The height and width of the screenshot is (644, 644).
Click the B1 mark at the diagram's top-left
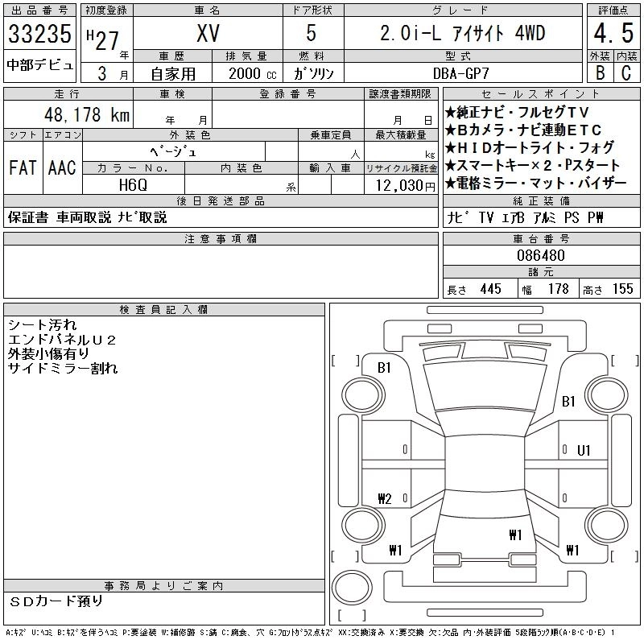pos(384,367)
